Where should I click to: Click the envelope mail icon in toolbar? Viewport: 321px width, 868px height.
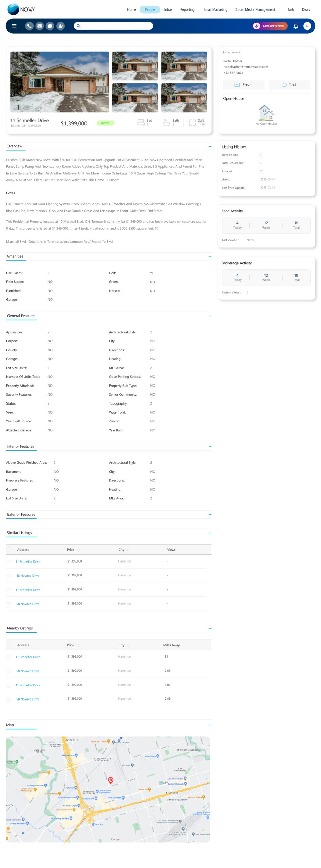(40, 26)
